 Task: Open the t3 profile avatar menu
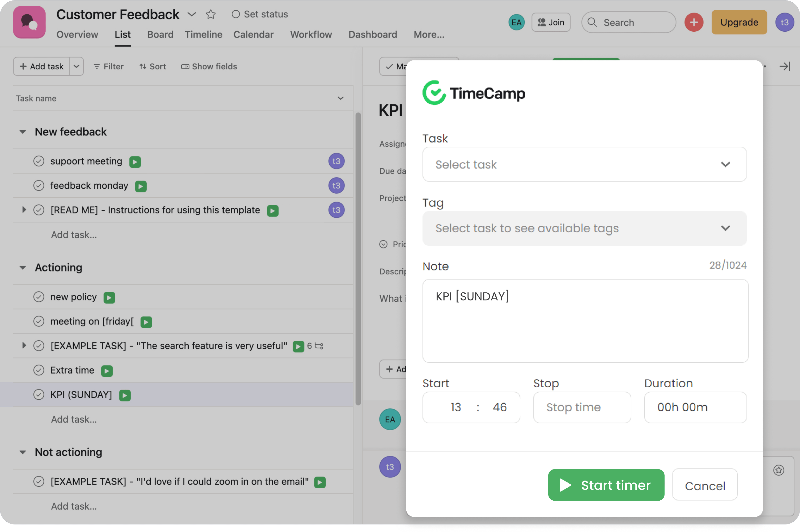[784, 22]
